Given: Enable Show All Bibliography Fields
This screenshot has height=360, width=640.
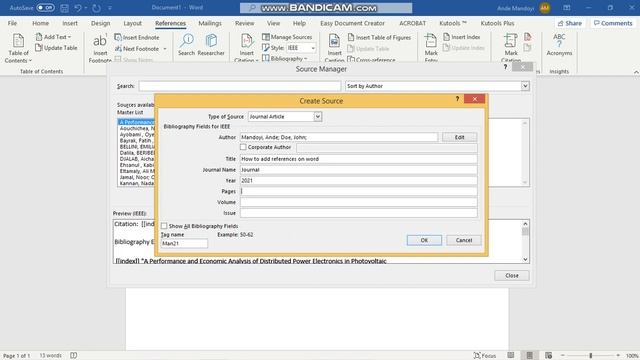Looking at the screenshot, I should (164, 226).
